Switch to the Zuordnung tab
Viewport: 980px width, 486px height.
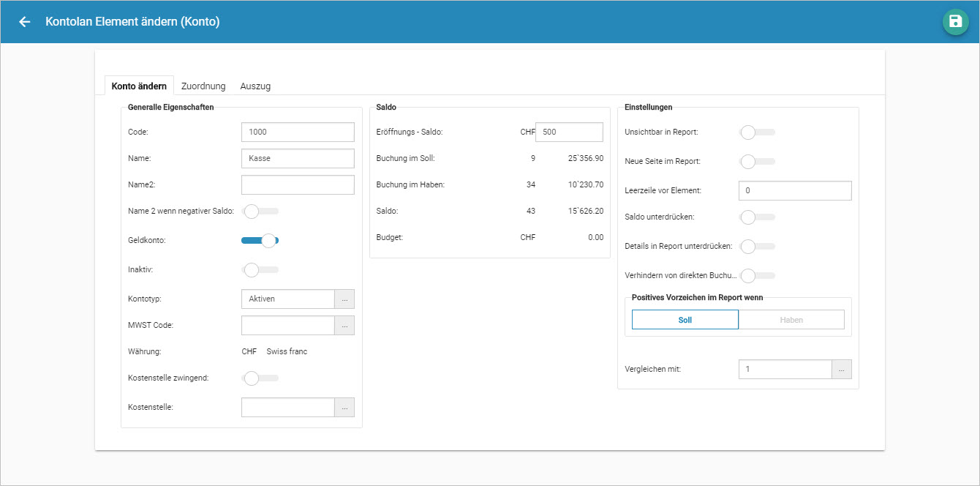[203, 86]
